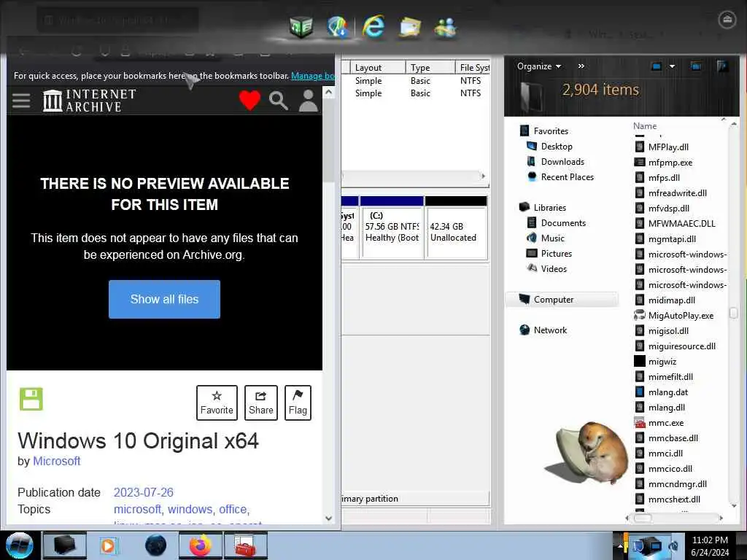747x560 pixels.
Task: Click the microsoft topic link
Action: click(139, 509)
